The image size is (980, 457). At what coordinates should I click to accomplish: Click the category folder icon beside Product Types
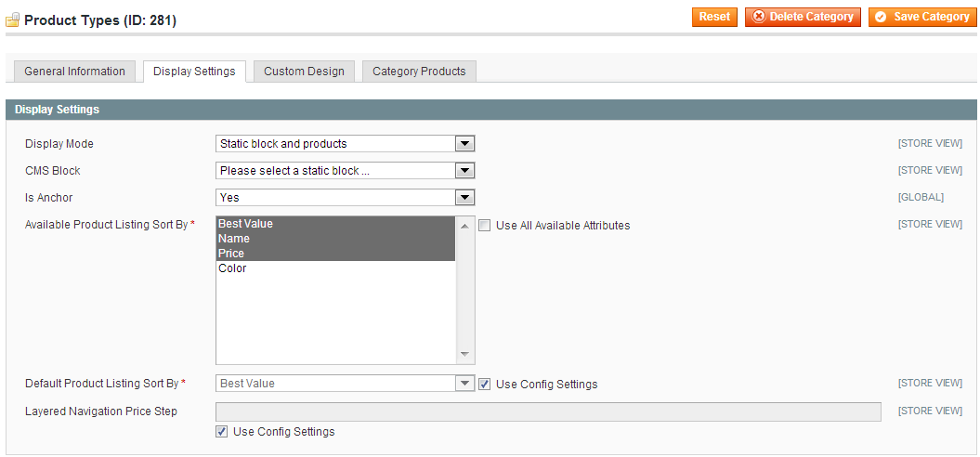[12, 20]
